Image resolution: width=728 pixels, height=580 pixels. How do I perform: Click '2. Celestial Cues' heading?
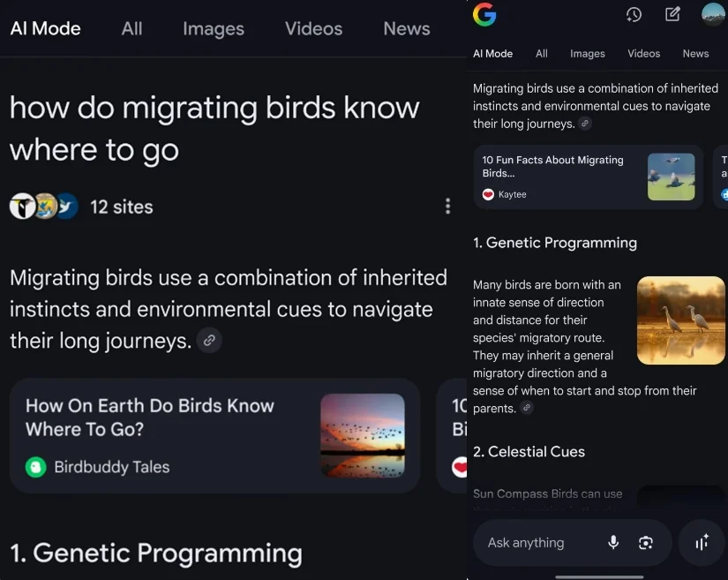coord(529,451)
